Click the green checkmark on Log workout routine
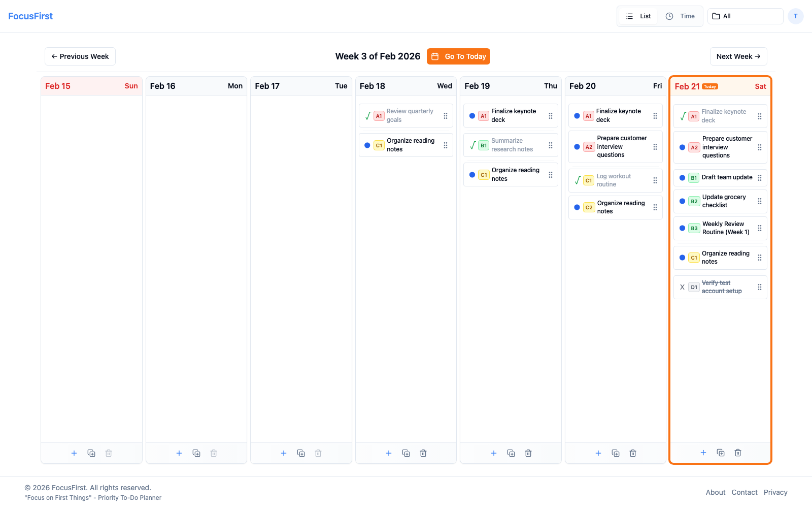Screen dimensions: 812x508 tap(578, 180)
